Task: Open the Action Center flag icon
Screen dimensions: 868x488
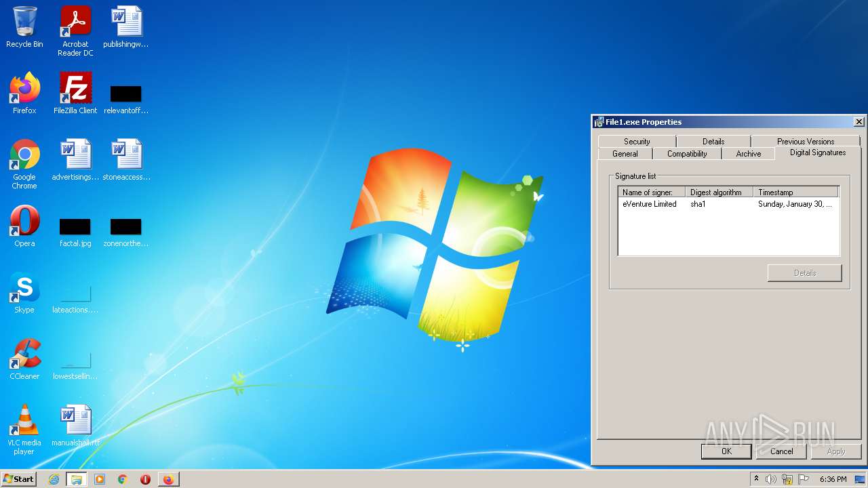Action: (803, 479)
